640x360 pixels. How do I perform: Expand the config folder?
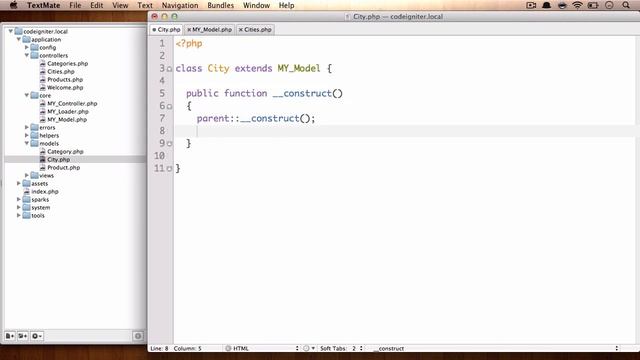point(27,47)
